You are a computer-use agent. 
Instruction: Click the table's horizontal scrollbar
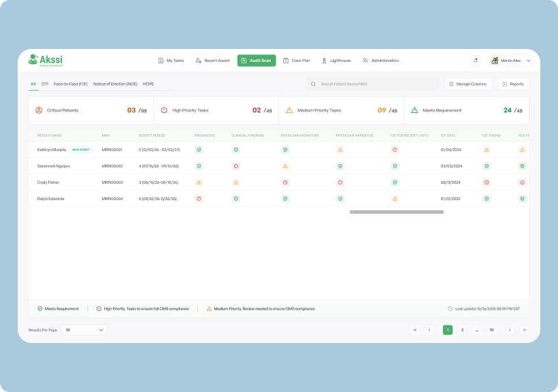pos(397,212)
